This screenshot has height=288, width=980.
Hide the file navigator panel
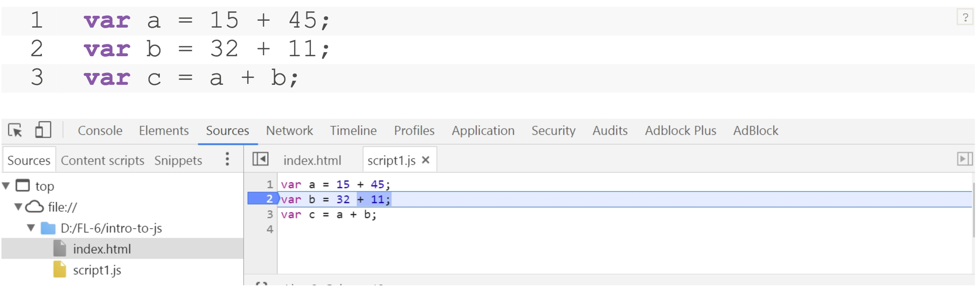click(x=260, y=159)
